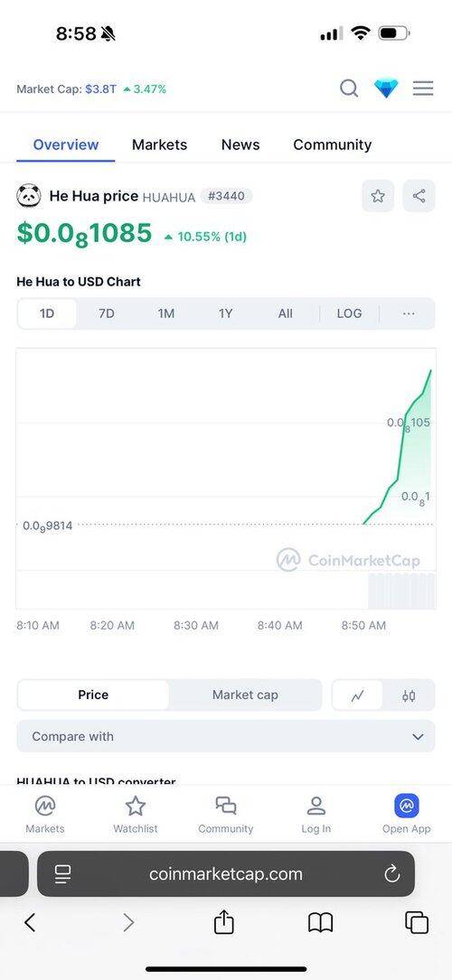Viewport: 452px width, 980px height.
Task: Show Market cap chart
Action: 245,695
